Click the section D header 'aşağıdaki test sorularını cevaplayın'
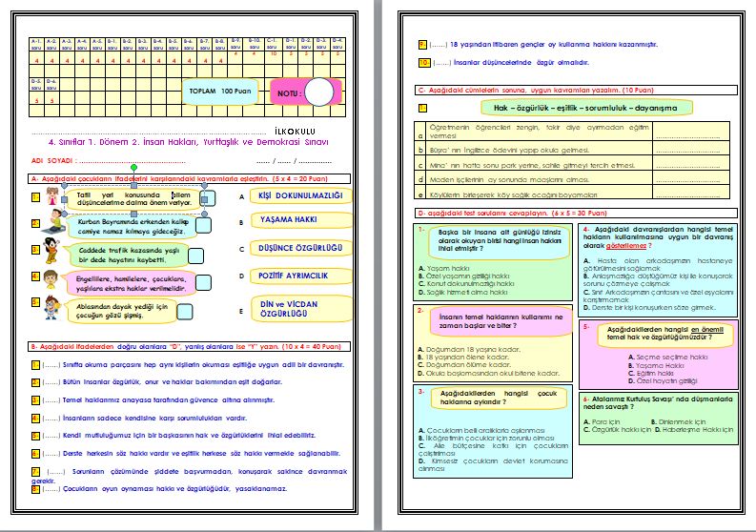Screen dimensions: 756x532 (576, 214)
